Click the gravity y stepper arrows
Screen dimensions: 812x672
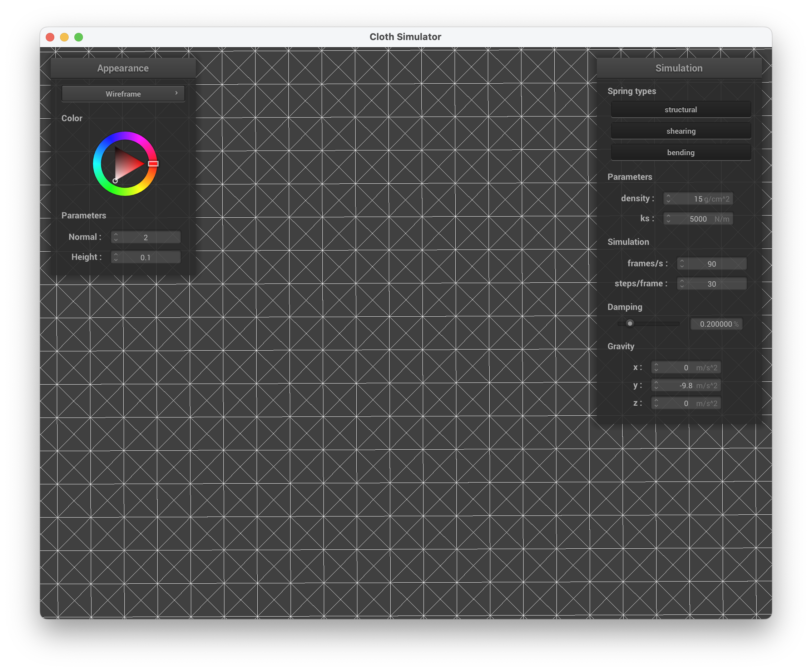point(656,385)
